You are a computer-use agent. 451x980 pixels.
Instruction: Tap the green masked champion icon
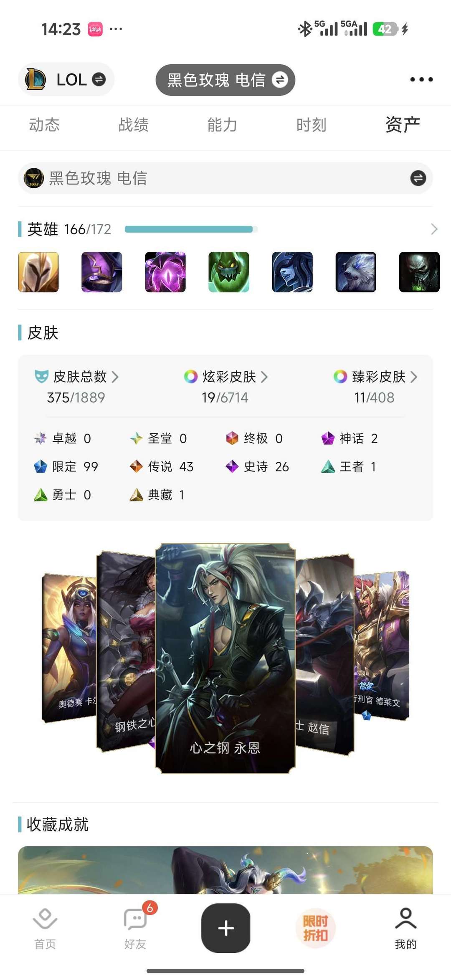229,272
